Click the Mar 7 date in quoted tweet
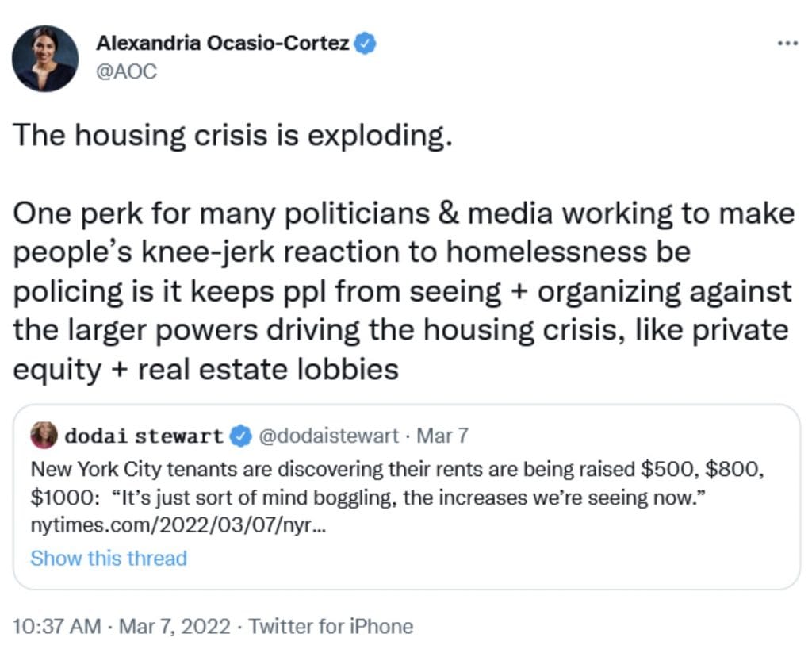 click(442, 436)
